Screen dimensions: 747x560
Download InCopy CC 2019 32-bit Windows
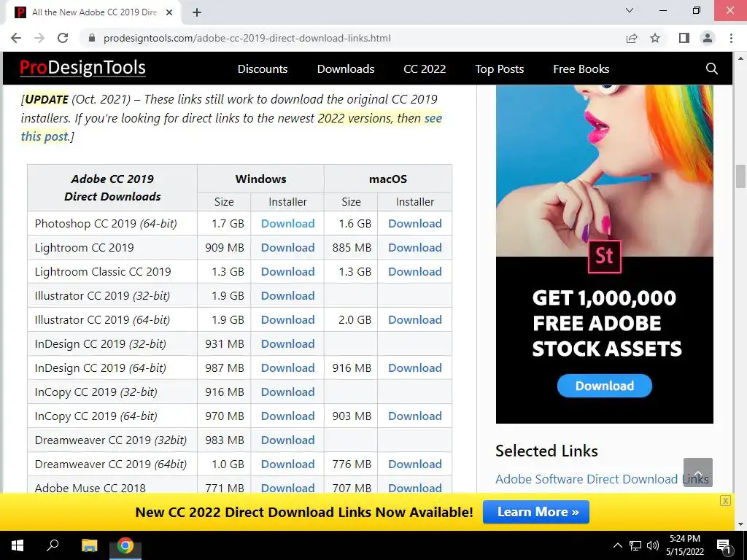(x=287, y=392)
